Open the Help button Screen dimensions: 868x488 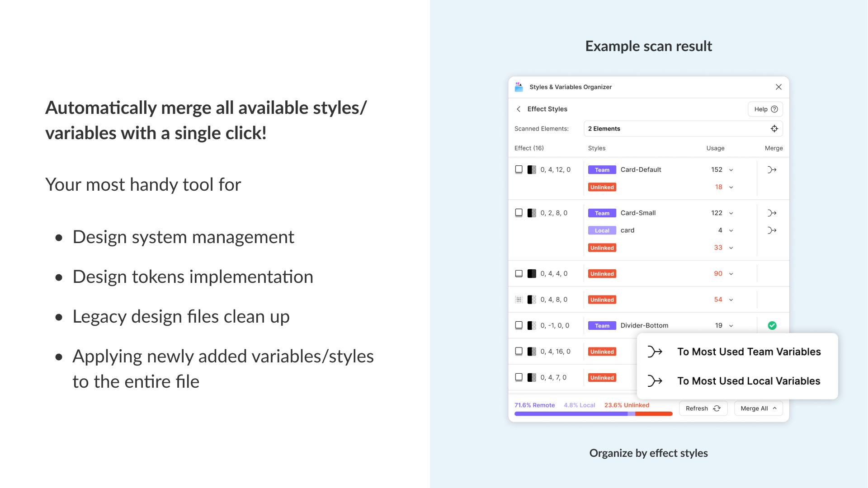[765, 109]
